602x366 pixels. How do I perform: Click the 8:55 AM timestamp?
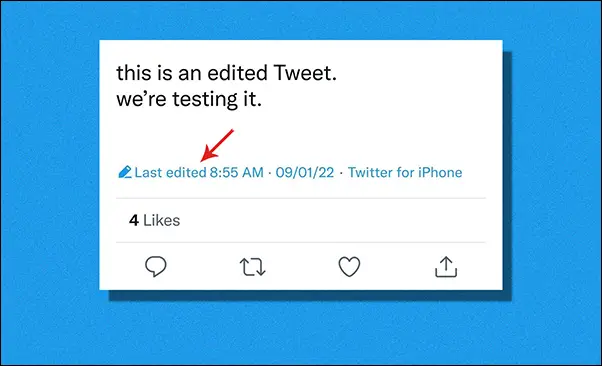236,172
